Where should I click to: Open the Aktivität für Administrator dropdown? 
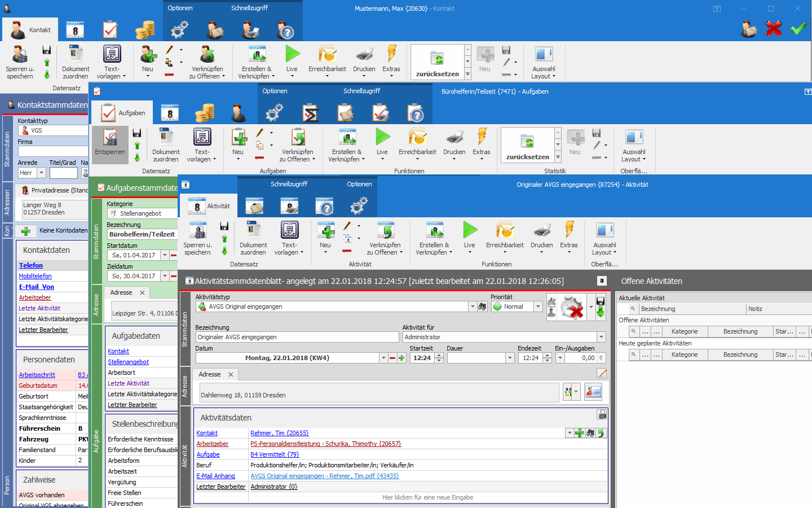601,337
